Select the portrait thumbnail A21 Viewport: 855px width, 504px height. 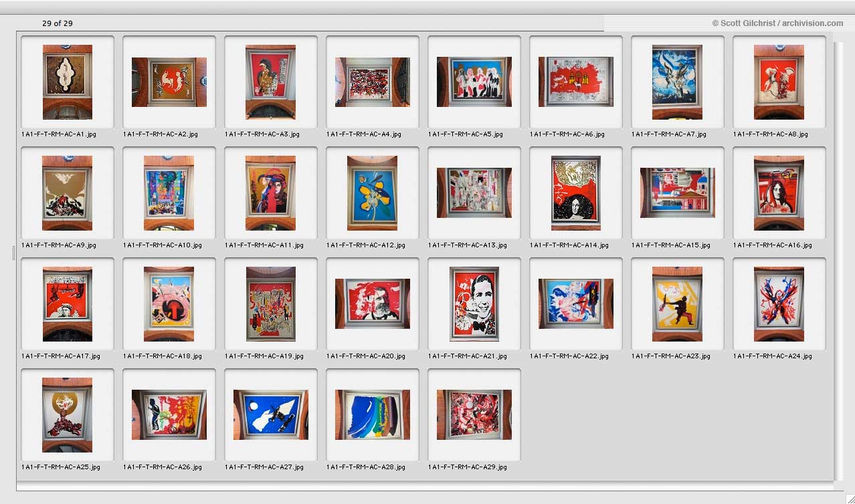(474, 304)
